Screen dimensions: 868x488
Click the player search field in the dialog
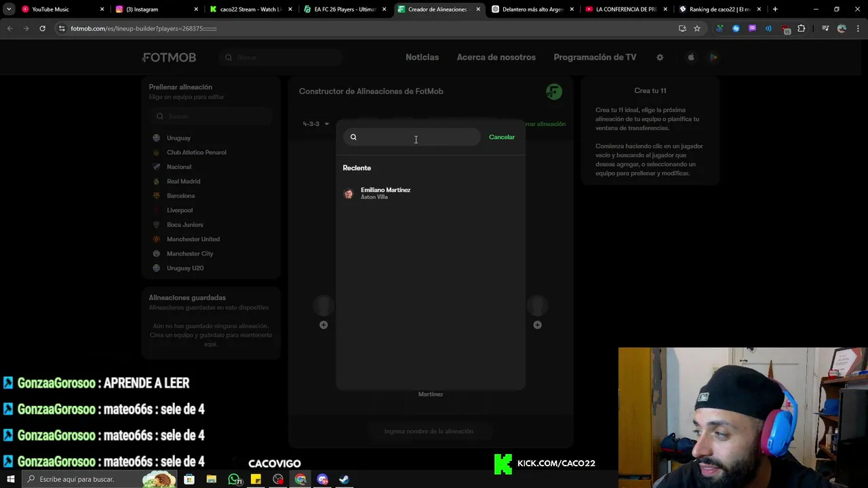point(412,137)
